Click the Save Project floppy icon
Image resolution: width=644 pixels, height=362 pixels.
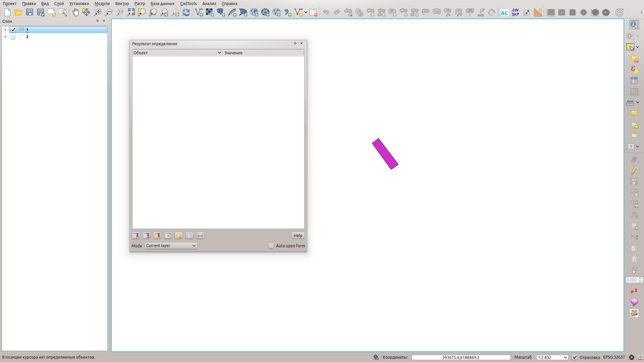point(30,12)
